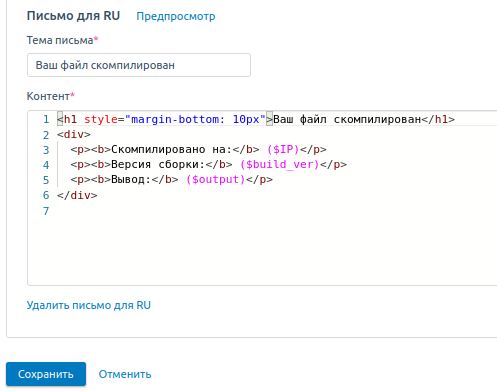Click Удалить письмо для RU link

[x=89, y=305]
